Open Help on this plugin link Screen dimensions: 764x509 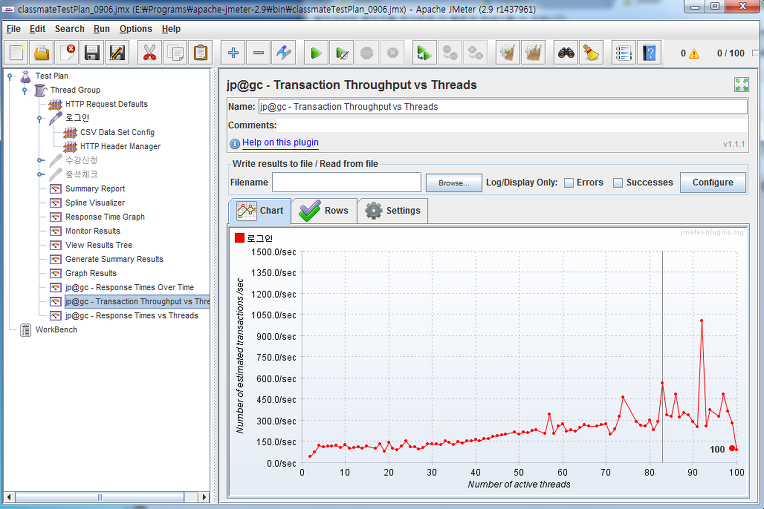280,142
